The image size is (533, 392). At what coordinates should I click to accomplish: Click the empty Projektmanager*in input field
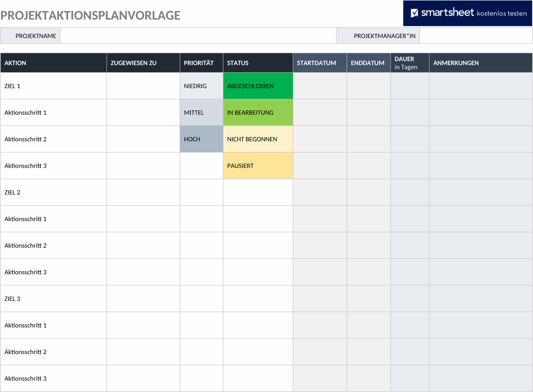(476, 36)
